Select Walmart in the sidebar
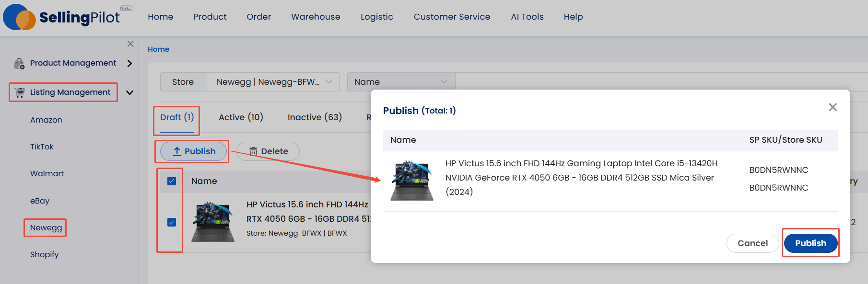Screen dimensions: 868x284 click(x=47, y=174)
